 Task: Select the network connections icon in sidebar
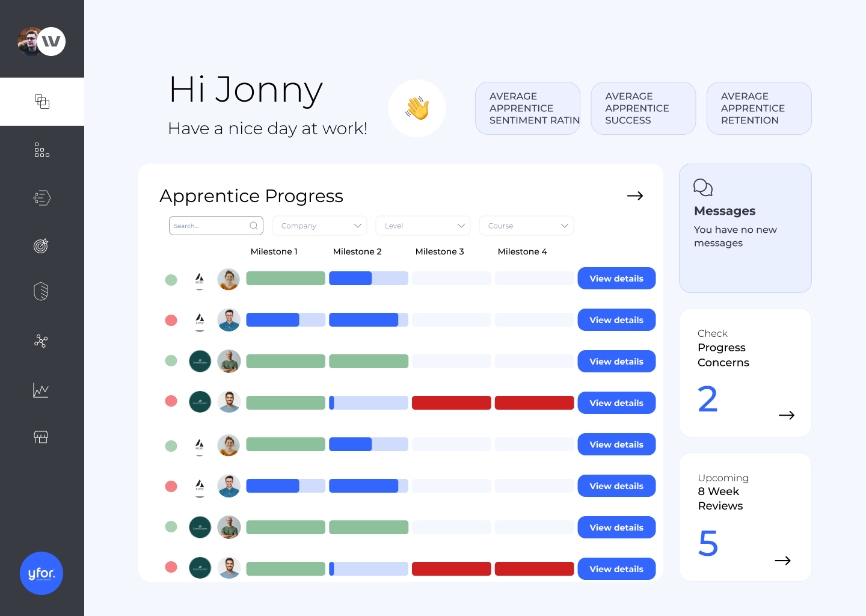coord(41,341)
